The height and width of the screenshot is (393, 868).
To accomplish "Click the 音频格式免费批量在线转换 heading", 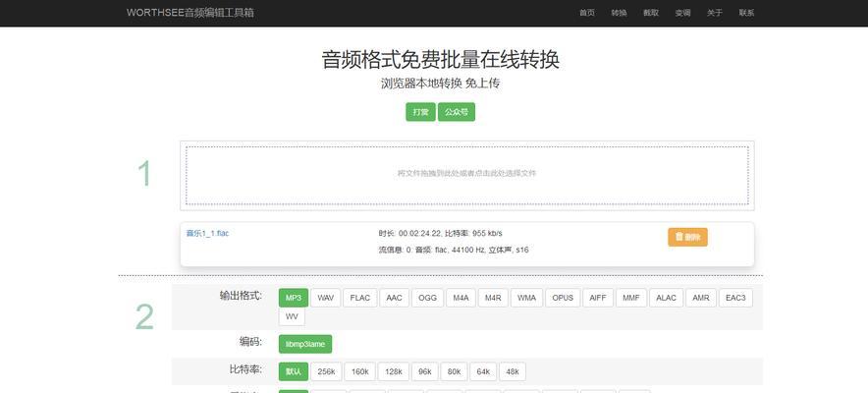I will coord(441,59).
